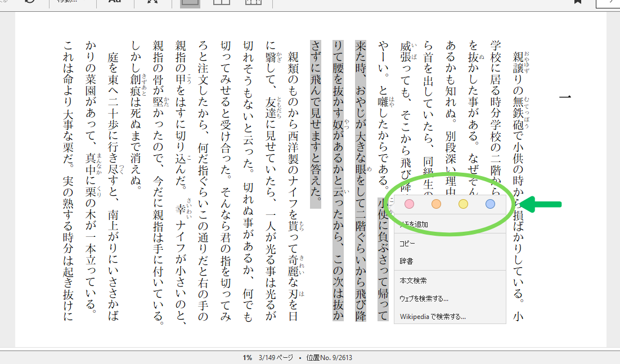This screenshot has height=364, width=620.
Task: Switch to two-page view layout
Action: [222, 2]
